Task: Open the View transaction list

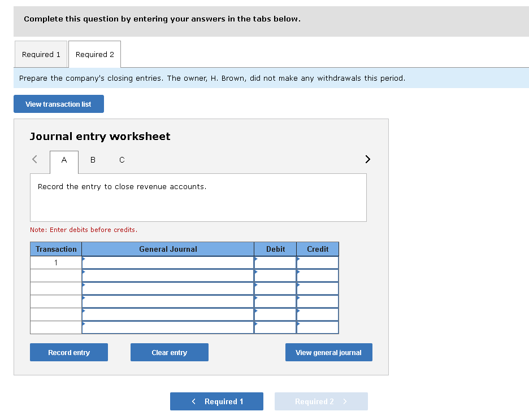Action: tap(58, 104)
